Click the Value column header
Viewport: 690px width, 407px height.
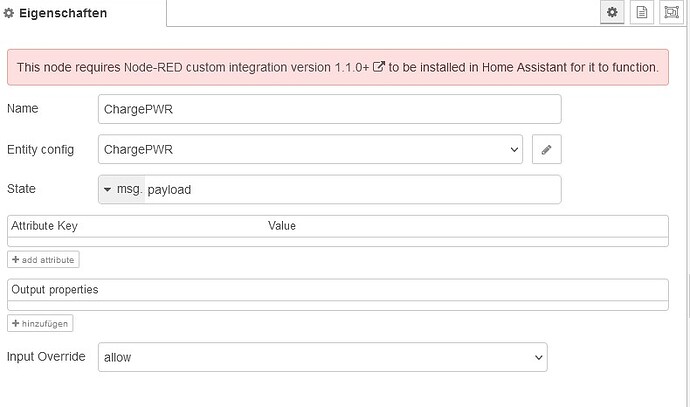[x=282, y=226]
